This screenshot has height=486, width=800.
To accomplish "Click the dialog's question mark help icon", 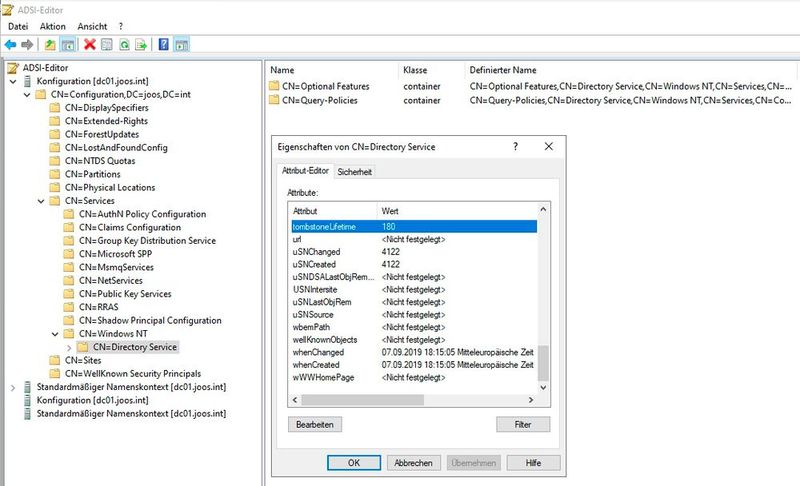I will [515, 146].
